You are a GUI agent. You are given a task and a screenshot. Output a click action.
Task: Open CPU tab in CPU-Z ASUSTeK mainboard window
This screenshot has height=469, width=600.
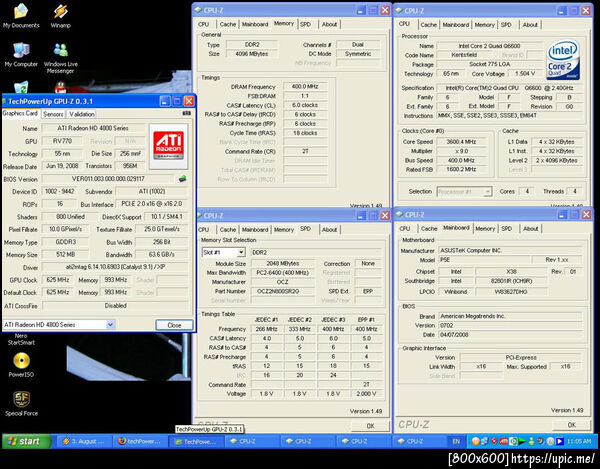click(405, 228)
